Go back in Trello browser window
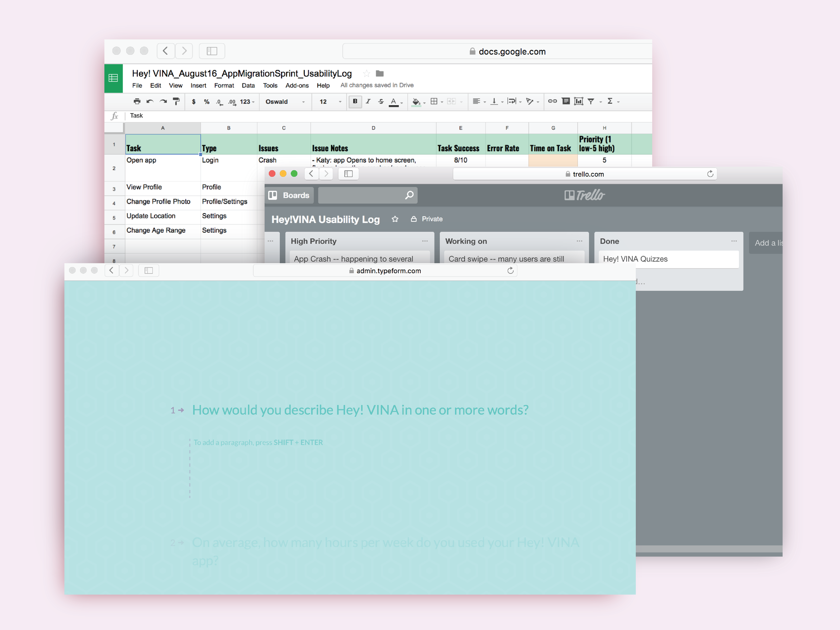 tap(311, 174)
